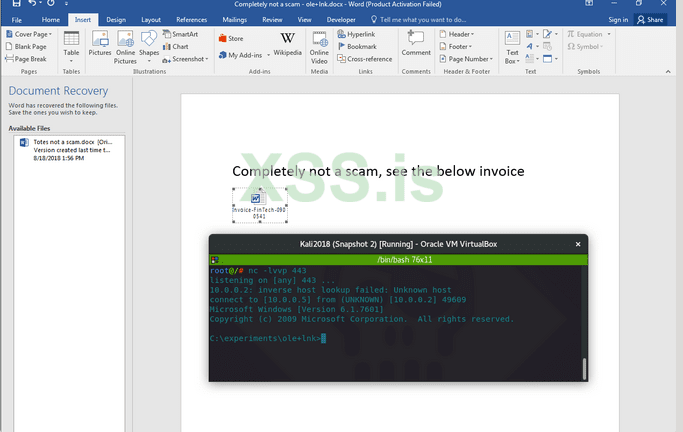Click the Hyperlink button

[x=356, y=34]
